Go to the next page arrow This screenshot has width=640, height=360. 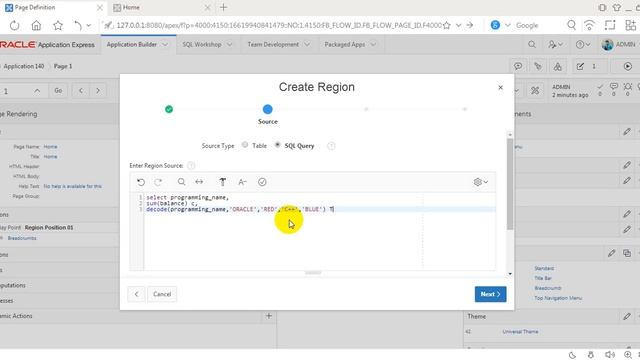click(x=98, y=91)
